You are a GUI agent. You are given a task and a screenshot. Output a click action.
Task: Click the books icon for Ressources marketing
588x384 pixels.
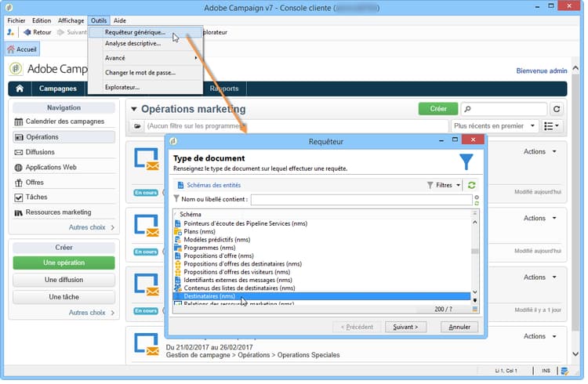point(18,213)
